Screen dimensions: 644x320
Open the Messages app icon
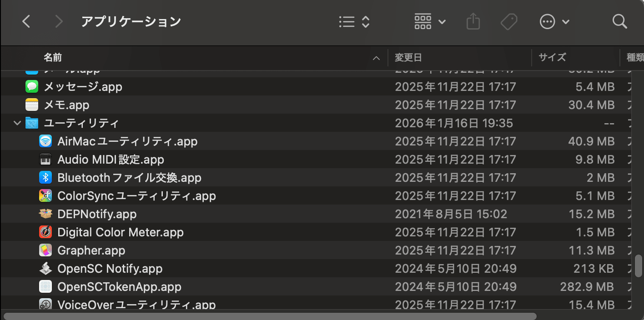[31, 86]
